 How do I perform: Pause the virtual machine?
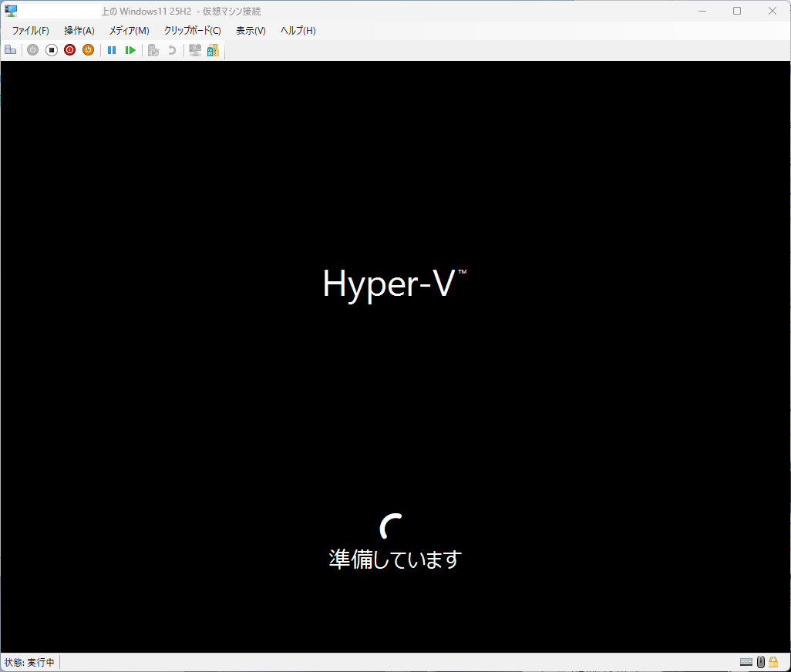click(x=112, y=50)
